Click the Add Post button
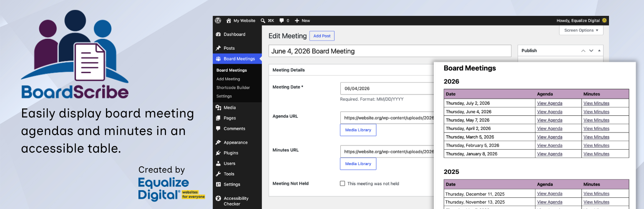The height and width of the screenshot is (209, 644). (x=322, y=36)
